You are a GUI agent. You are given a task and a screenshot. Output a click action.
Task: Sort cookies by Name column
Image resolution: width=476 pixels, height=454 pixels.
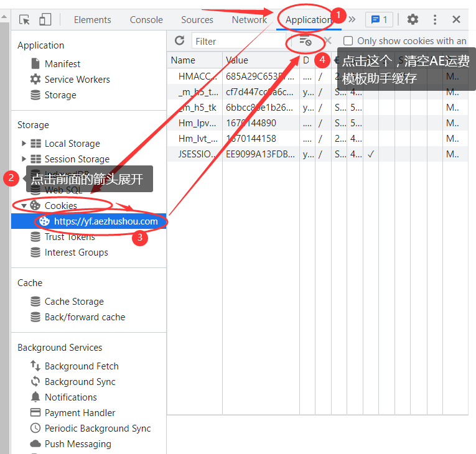195,60
